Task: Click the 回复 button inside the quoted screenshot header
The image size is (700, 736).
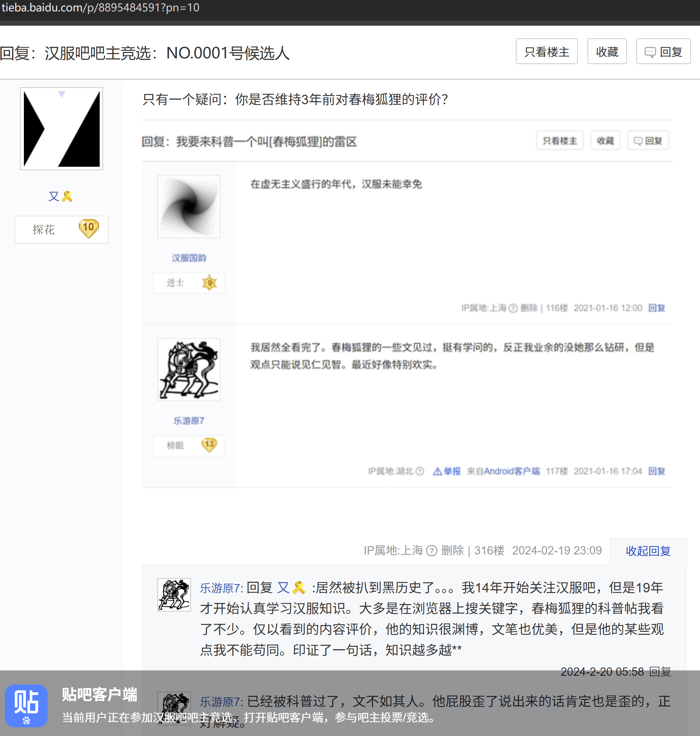Action: coord(648,141)
